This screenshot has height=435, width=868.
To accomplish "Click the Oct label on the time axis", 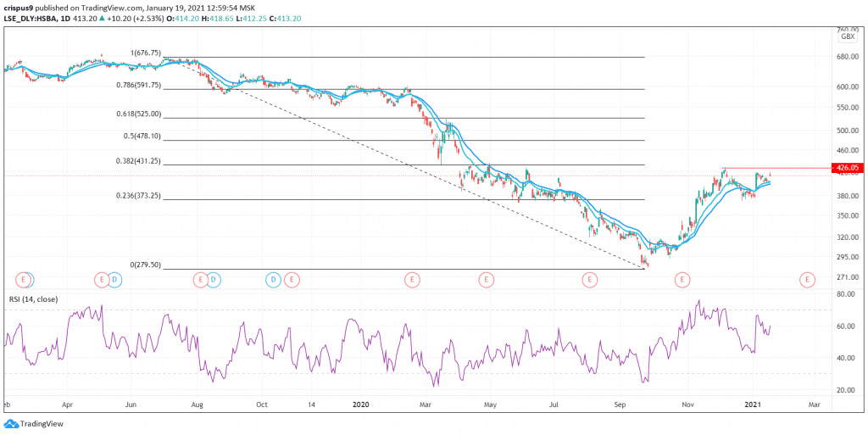I will pyautogui.click(x=263, y=405).
